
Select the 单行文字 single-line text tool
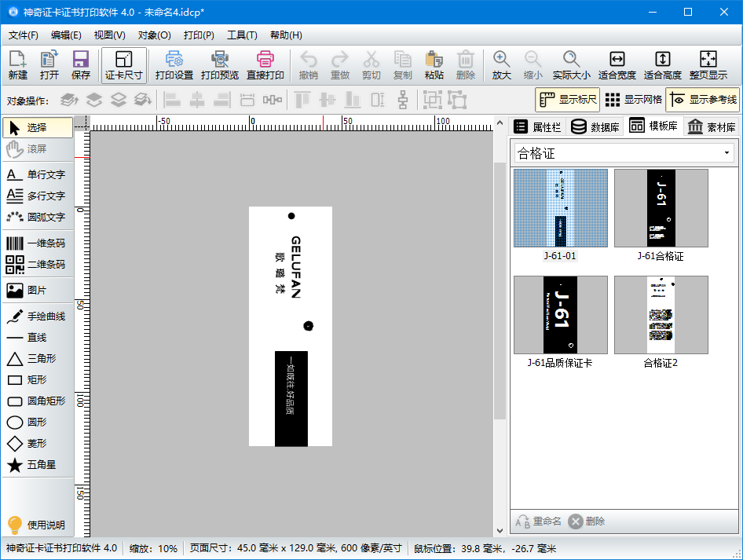[38, 174]
